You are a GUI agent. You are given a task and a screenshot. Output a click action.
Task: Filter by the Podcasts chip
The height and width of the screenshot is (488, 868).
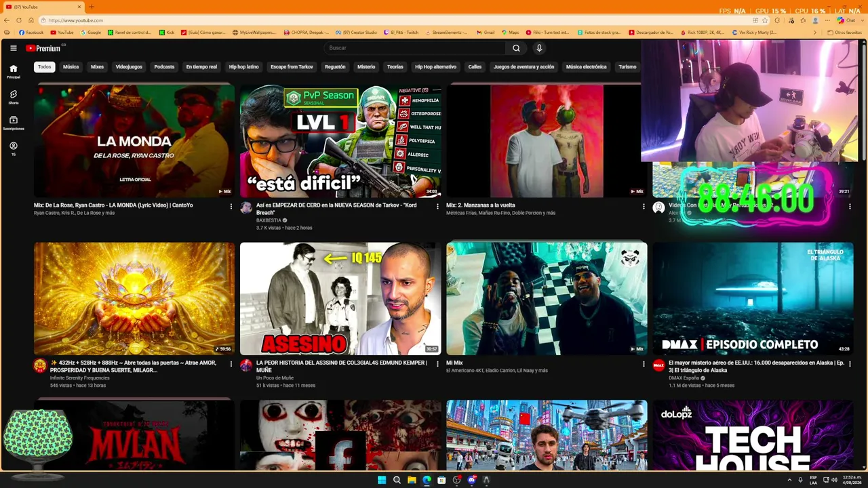(x=164, y=67)
